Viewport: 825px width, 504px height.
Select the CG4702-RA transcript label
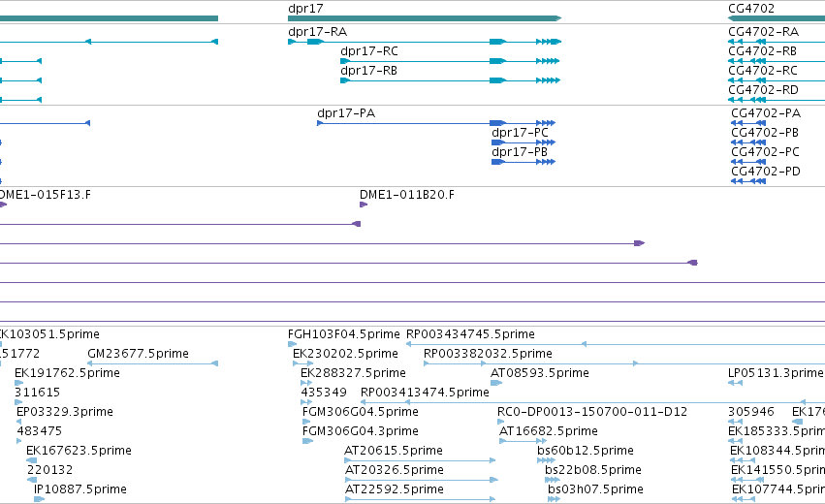(764, 32)
